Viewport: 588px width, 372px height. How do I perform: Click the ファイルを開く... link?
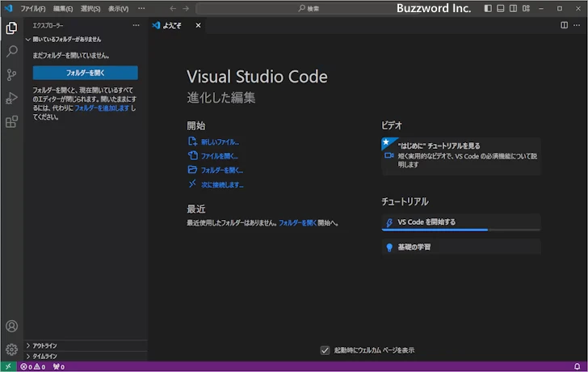[x=219, y=156]
